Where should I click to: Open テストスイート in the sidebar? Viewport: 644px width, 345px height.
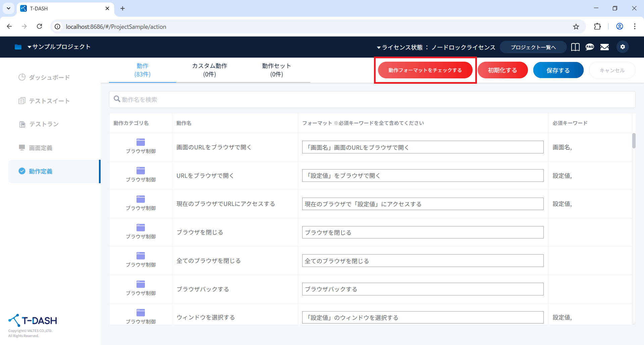pos(49,101)
